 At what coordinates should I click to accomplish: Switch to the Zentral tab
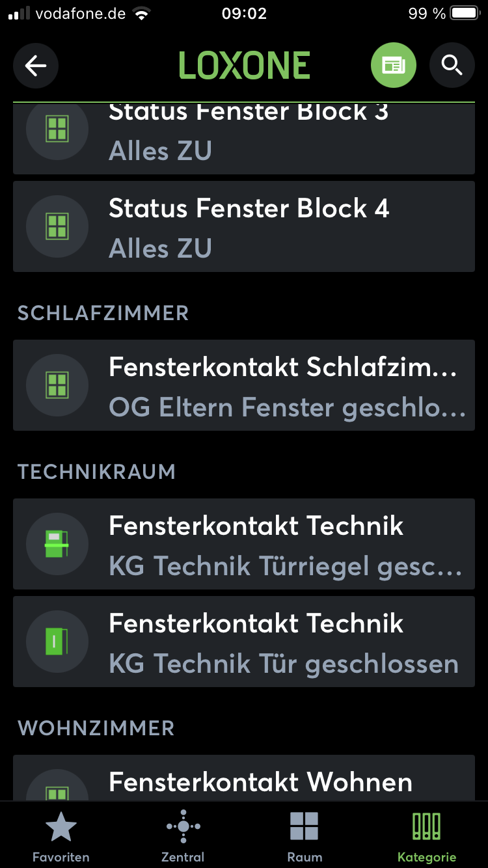183,837
